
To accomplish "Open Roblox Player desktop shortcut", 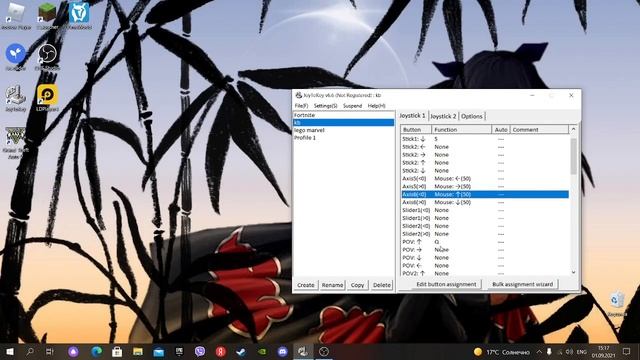I will [16, 16].
